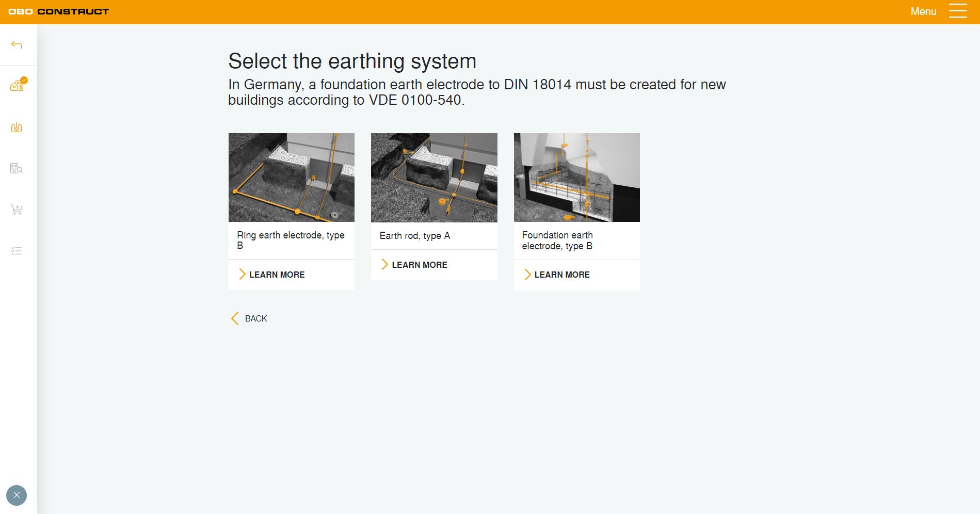Expand Learn More for Ring earth electrode

[x=272, y=275]
